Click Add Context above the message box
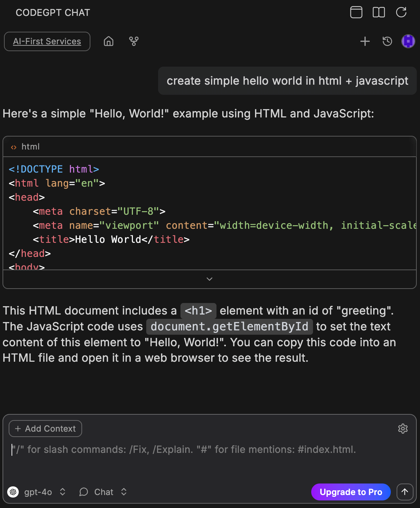 coord(45,428)
